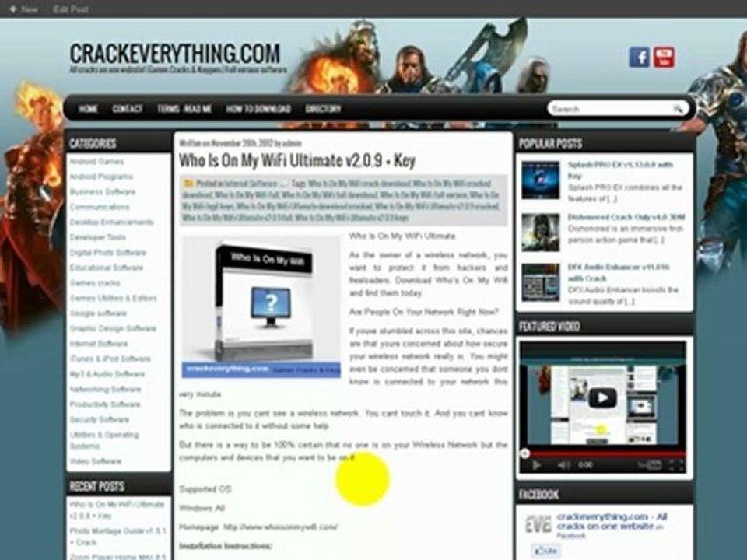Open the Splash PRO EX popular post link
Screen dimensions: 747x560
tap(620, 170)
